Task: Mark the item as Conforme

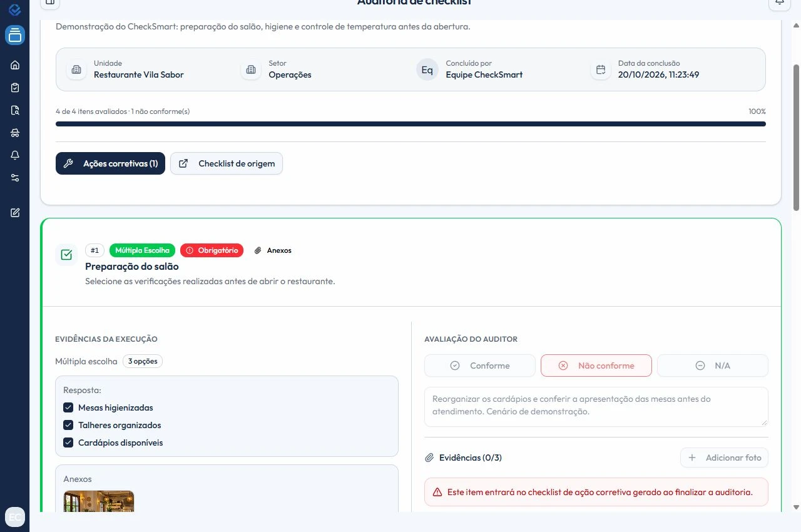Action: pyautogui.click(x=480, y=366)
